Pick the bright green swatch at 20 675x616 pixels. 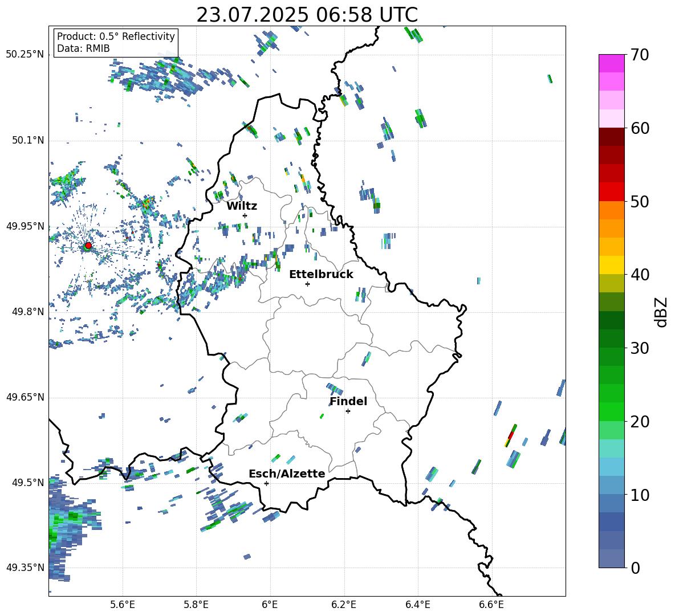(612, 411)
